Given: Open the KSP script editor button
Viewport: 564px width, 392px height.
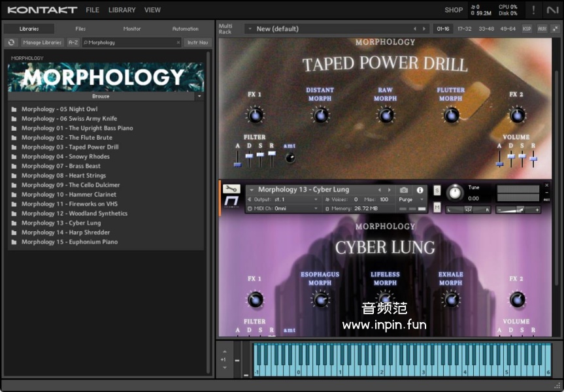Looking at the screenshot, I should [x=527, y=29].
